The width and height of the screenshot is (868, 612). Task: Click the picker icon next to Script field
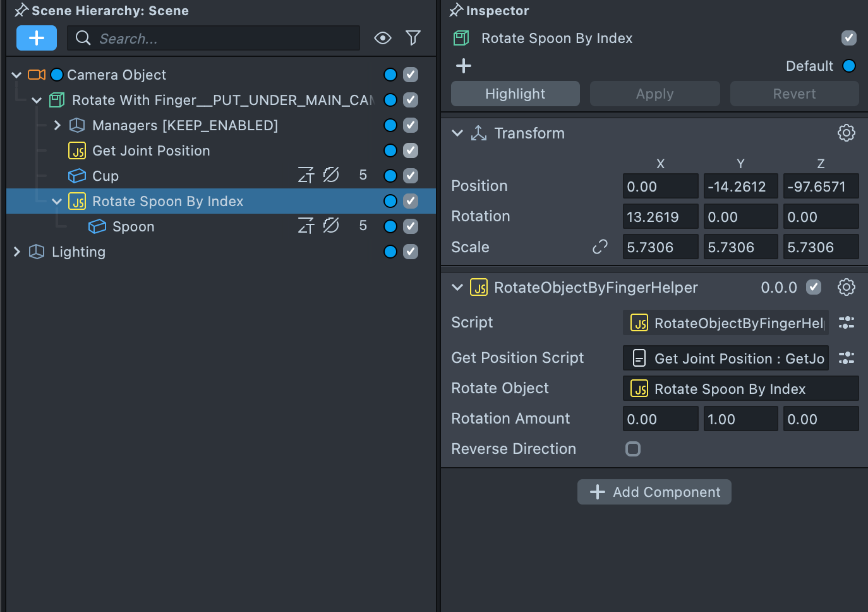tap(846, 323)
